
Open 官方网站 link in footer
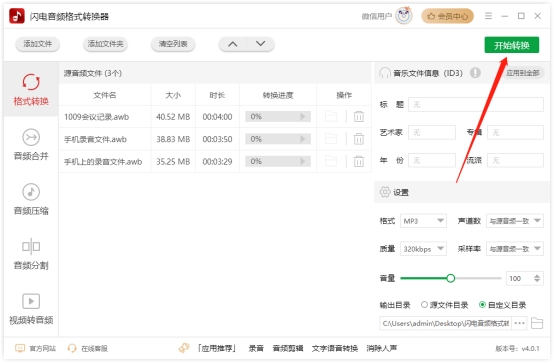[35, 348]
